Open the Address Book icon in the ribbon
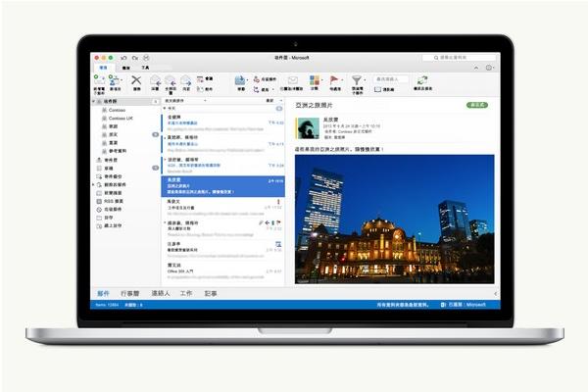588x392 pixels. (377, 89)
